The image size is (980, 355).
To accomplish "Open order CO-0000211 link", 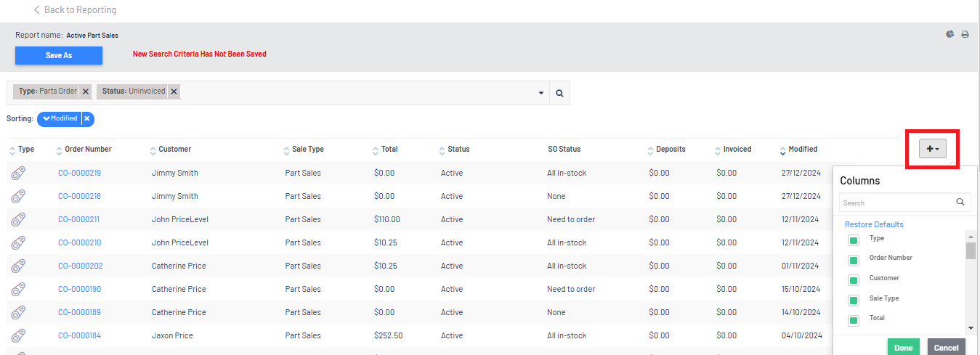I will (78, 219).
